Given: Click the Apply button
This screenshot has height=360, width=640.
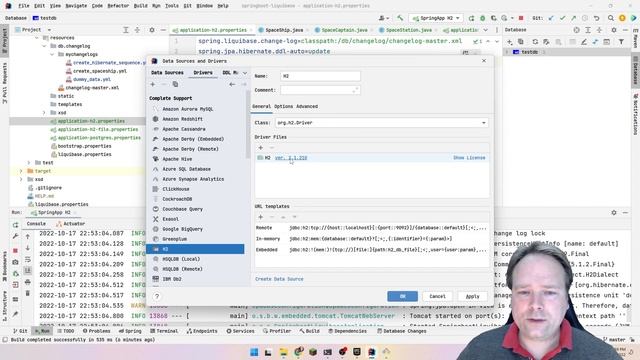Looking at the screenshot, I should point(472,296).
